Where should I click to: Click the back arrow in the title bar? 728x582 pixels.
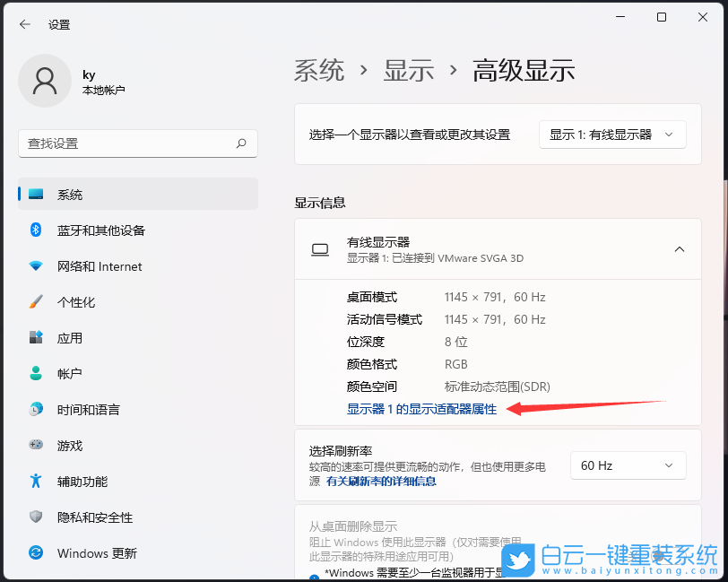click(24, 24)
